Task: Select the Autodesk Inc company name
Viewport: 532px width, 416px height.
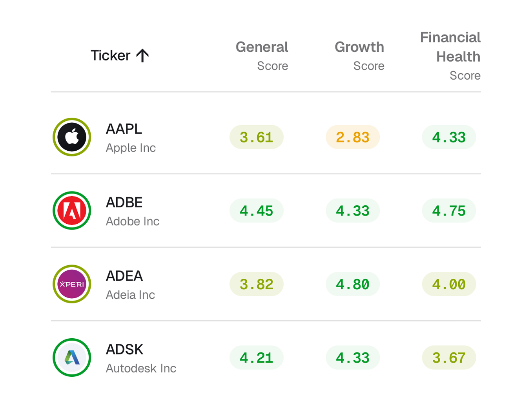Action: click(141, 369)
